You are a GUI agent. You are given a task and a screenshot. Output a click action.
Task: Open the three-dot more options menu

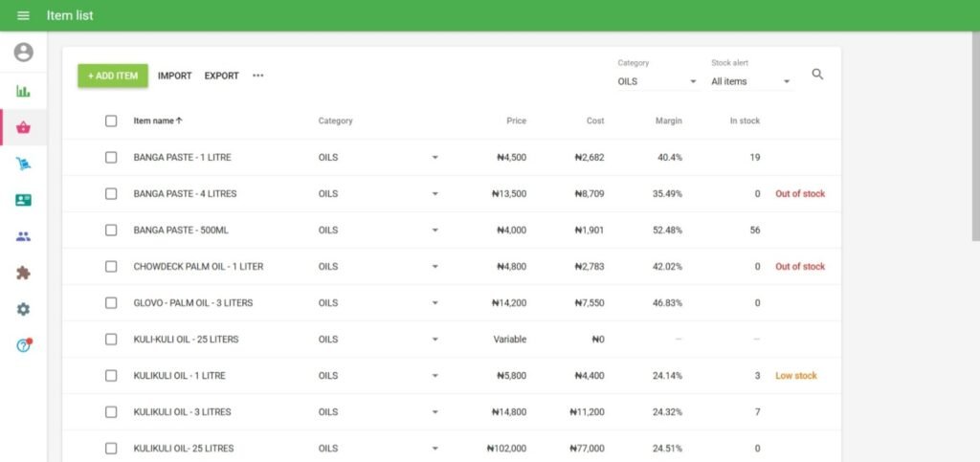257,76
